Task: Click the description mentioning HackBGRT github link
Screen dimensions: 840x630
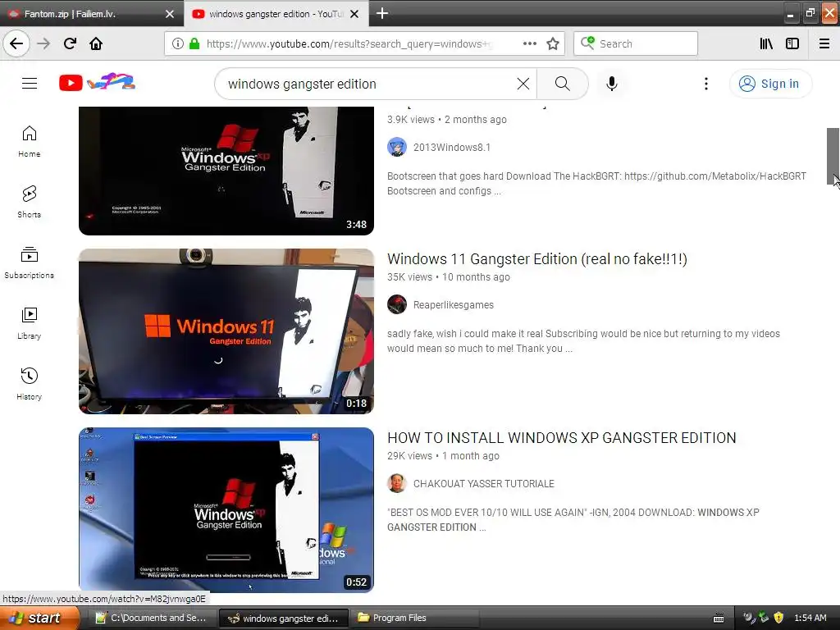Action: pyautogui.click(x=596, y=184)
